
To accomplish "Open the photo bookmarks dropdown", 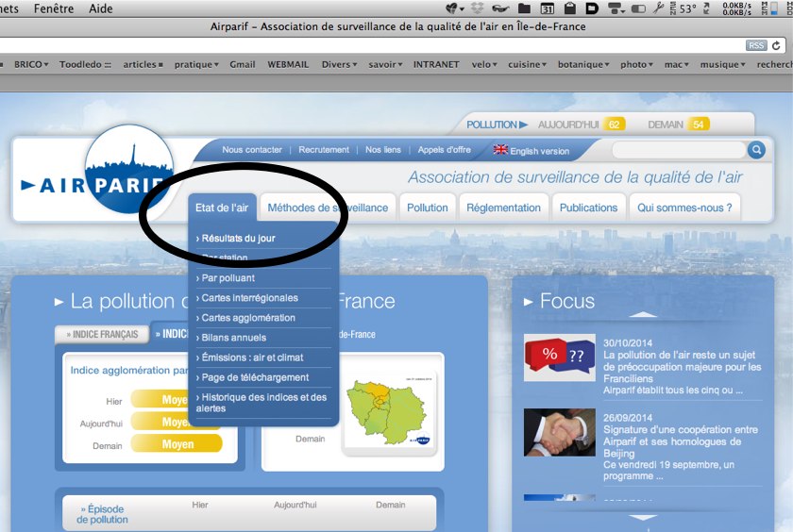I will [636, 64].
